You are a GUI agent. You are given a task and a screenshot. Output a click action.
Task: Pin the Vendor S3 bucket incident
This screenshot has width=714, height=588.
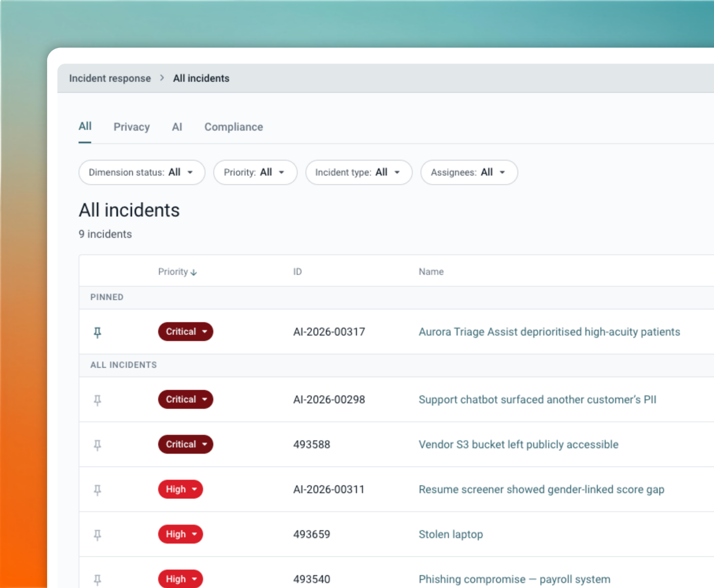(97, 445)
